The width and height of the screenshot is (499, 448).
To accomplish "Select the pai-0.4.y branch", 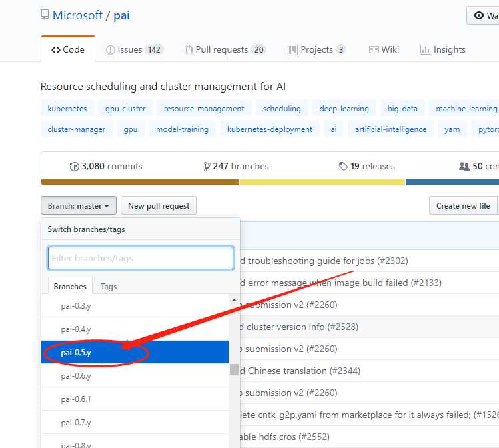I will [135, 329].
